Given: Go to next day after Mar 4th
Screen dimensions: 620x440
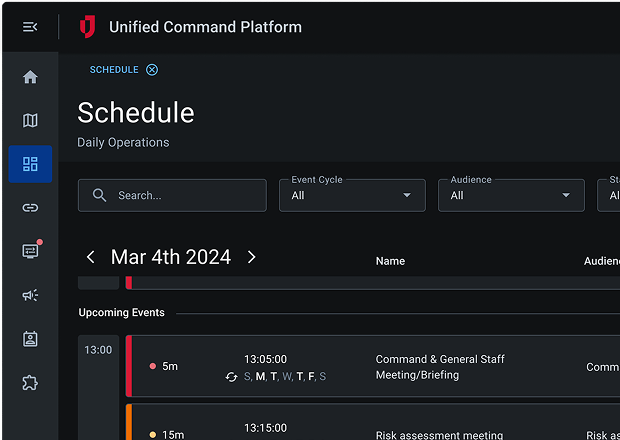Looking at the screenshot, I should tap(251, 258).
